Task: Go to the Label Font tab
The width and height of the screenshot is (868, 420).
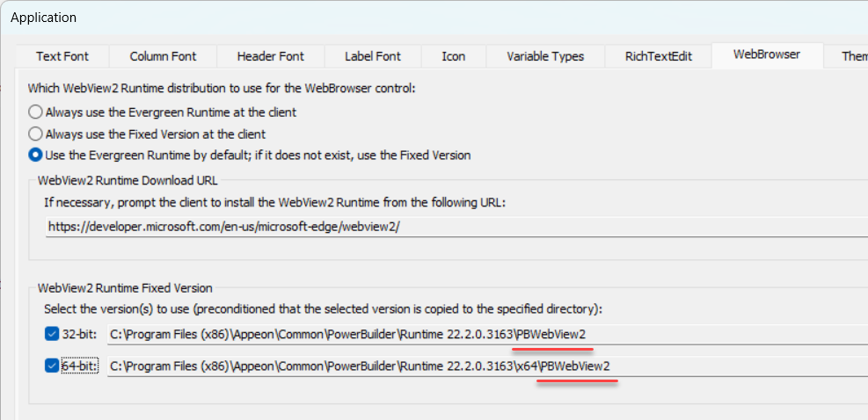Action: click(372, 56)
